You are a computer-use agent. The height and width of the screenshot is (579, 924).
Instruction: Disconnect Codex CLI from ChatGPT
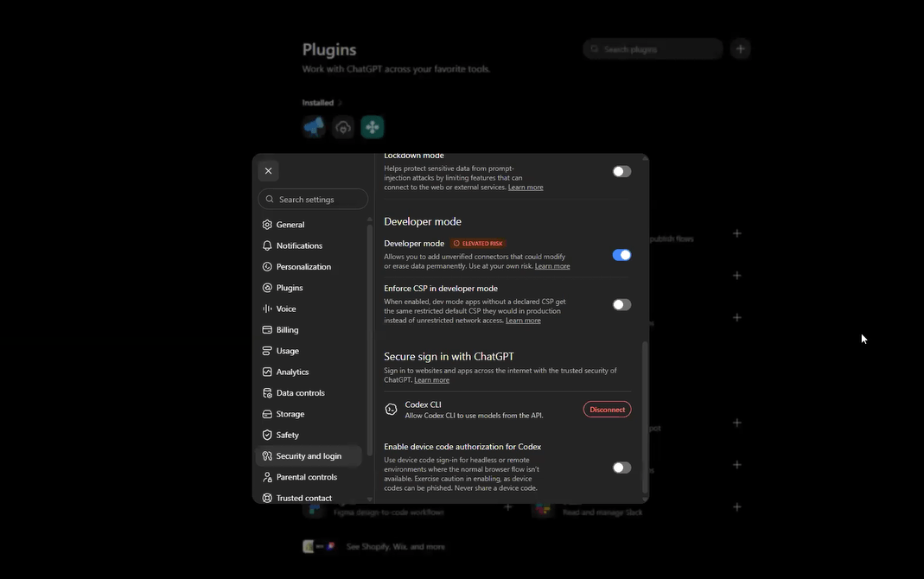coord(607,410)
